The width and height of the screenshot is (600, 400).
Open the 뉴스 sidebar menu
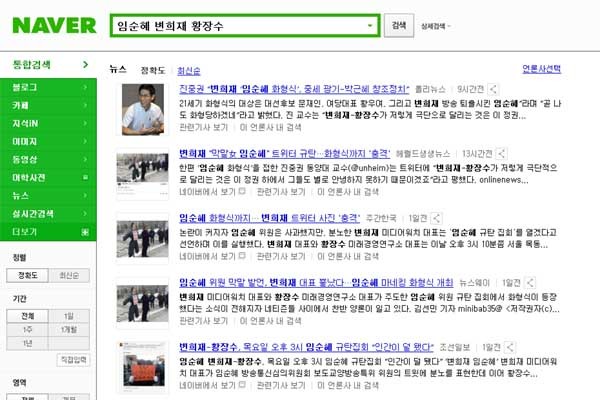tap(48, 196)
